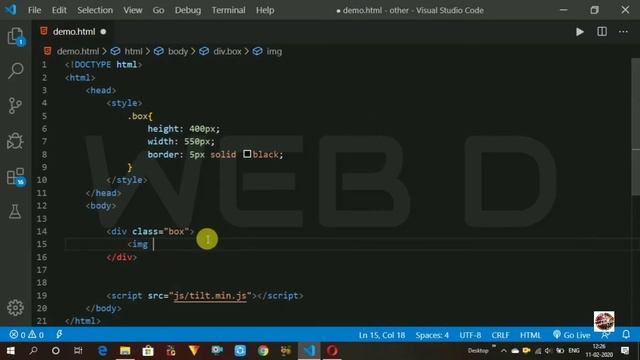Go to line via Ln 15, Col 18
The width and height of the screenshot is (640, 360).
[382, 335]
